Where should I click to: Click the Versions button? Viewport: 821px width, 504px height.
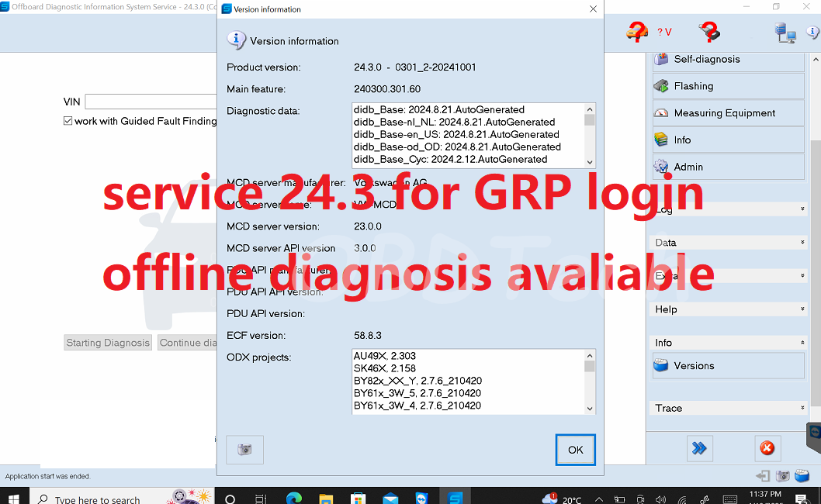[x=729, y=366]
